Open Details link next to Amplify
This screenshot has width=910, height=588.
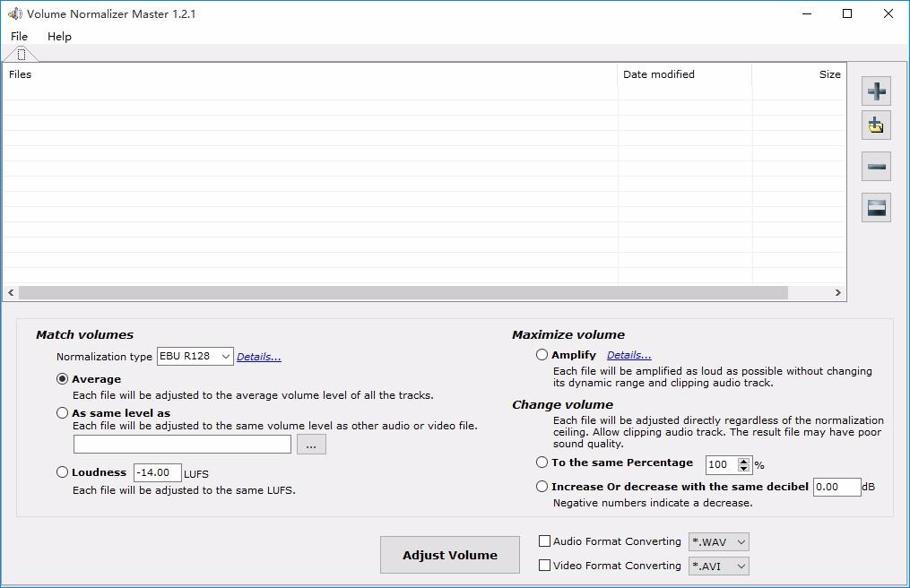tap(629, 355)
